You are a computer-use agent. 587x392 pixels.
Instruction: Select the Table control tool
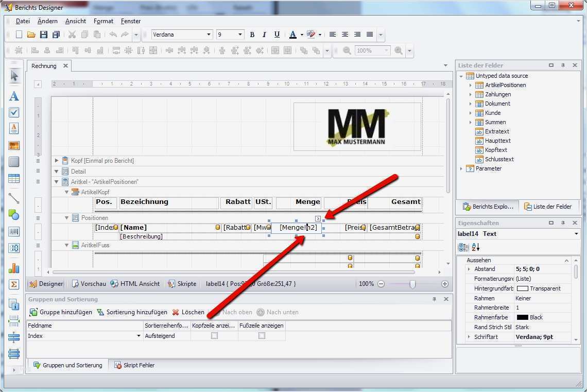pyautogui.click(x=14, y=179)
